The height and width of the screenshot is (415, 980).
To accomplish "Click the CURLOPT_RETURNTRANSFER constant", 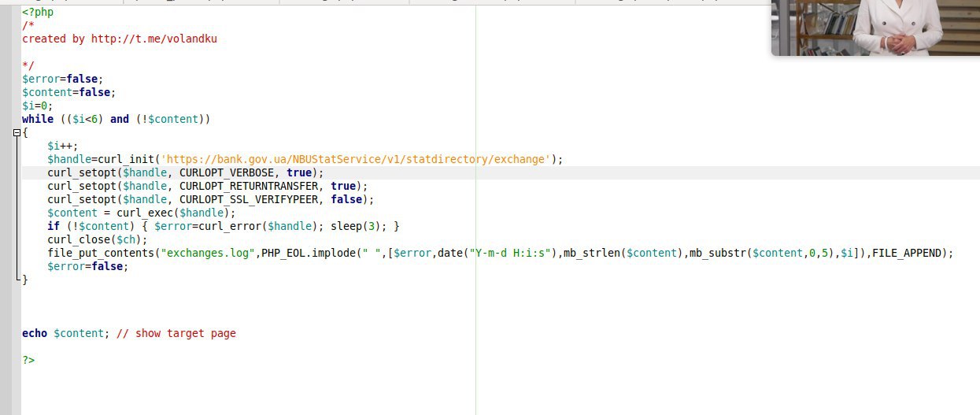I will [x=249, y=186].
